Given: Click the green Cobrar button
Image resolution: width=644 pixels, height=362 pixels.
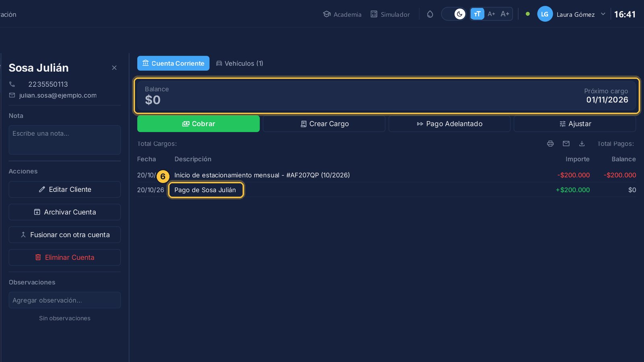Looking at the screenshot, I should [x=198, y=124].
